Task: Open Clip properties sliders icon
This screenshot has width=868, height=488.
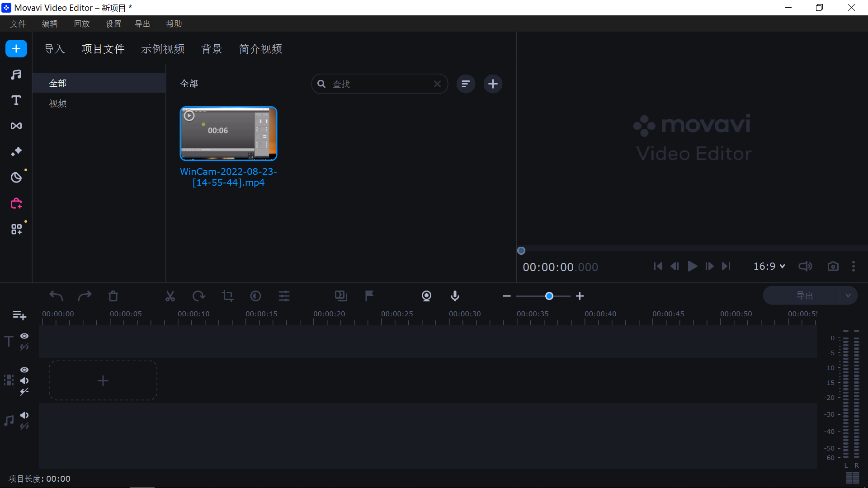Action: (x=284, y=296)
